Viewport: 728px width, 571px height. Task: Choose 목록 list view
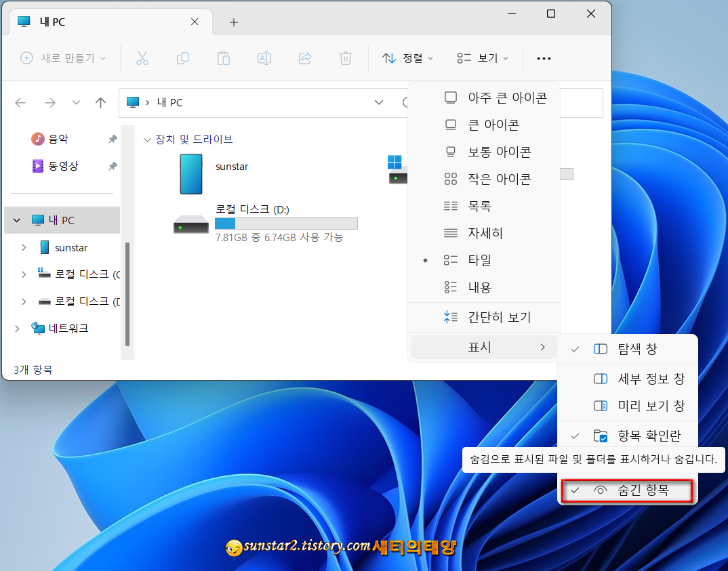click(483, 206)
